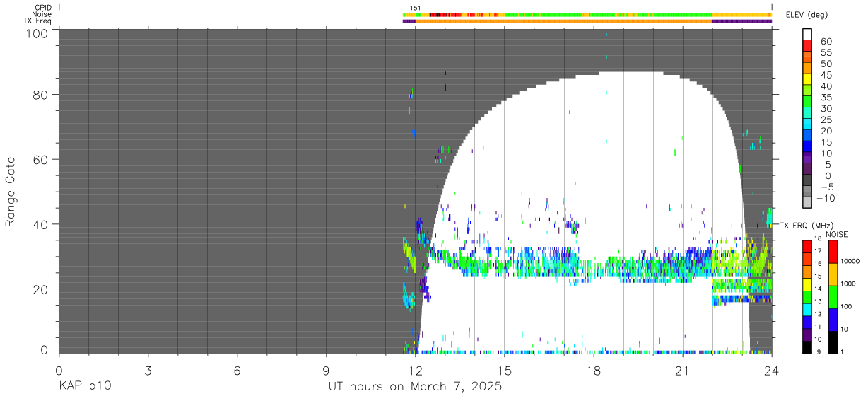Click the cyan 12–13 MHz TX FRQ swatch
Screen dimensions: 868x401
(807, 309)
